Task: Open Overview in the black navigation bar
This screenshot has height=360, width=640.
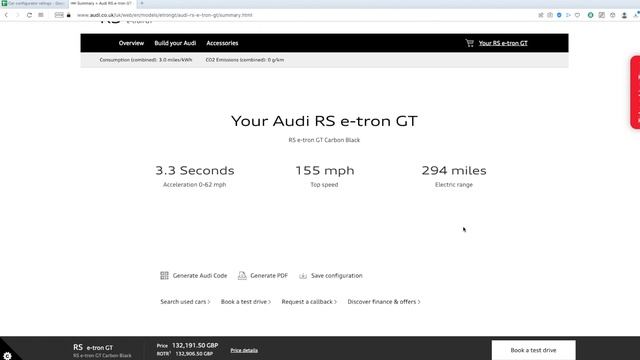Action: coord(131,43)
